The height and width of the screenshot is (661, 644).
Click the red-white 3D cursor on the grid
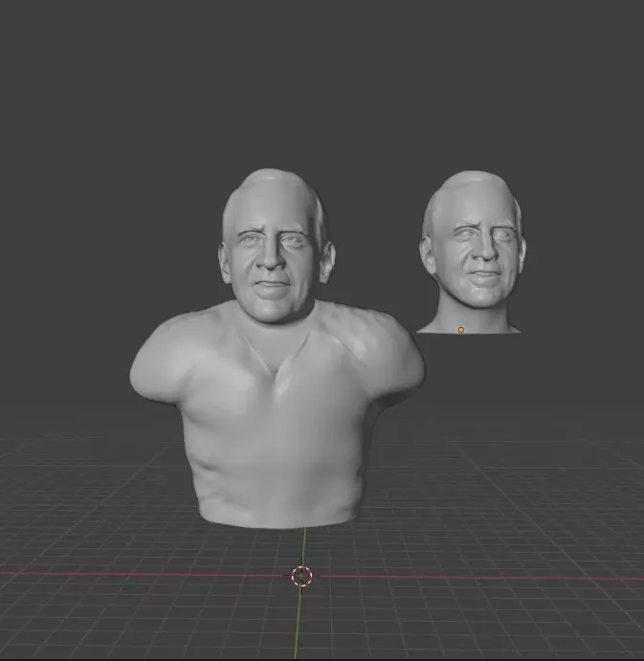coord(302,576)
